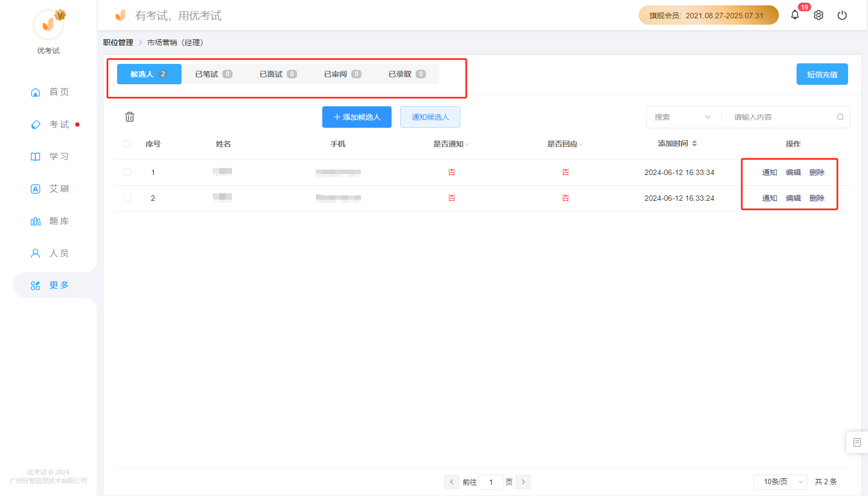Screen dimensions: 868x496
Task: Click the 姓名 column header
Action: click(x=223, y=144)
